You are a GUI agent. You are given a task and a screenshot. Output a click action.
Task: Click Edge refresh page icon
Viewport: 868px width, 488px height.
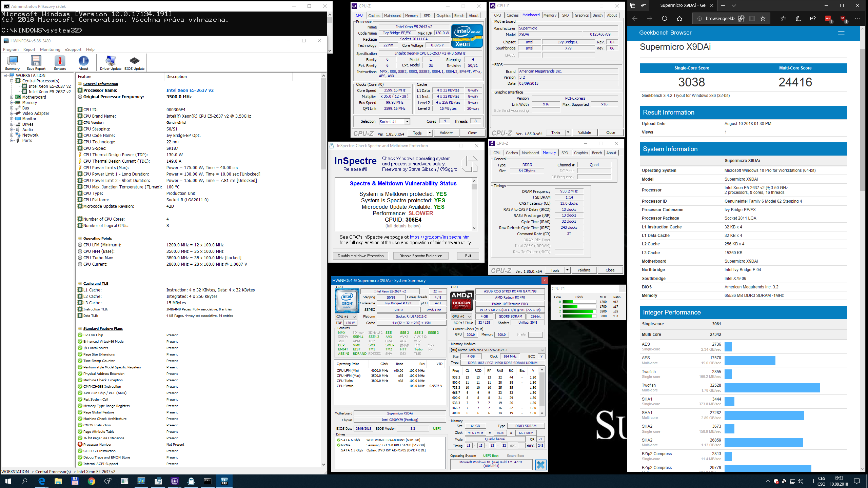point(665,18)
